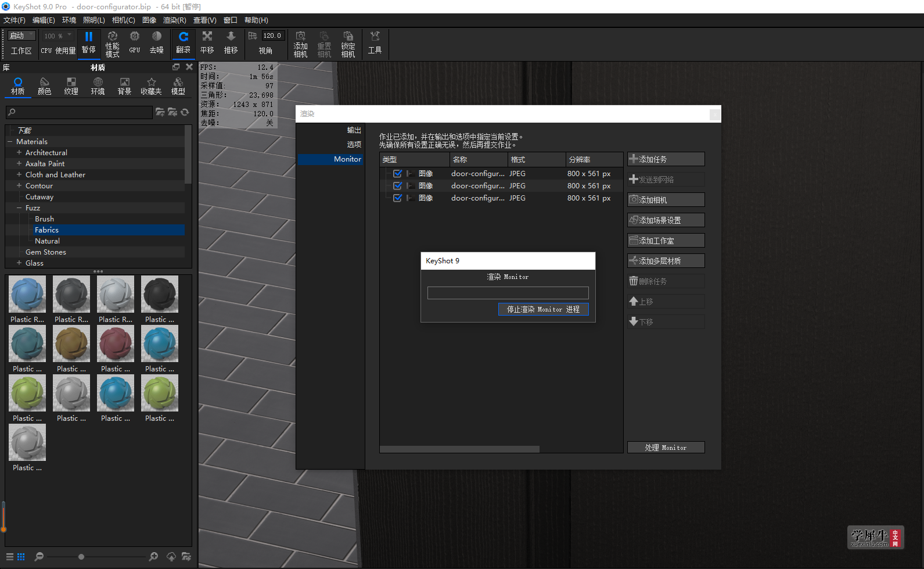924x569 pixels.
Task: Collapse the Materials tree node
Action: pos(10,142)
